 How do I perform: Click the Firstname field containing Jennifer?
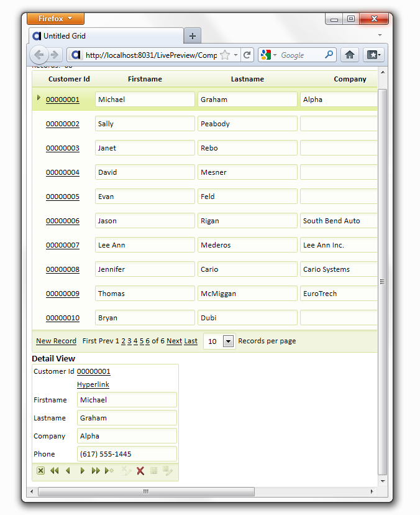145,269
